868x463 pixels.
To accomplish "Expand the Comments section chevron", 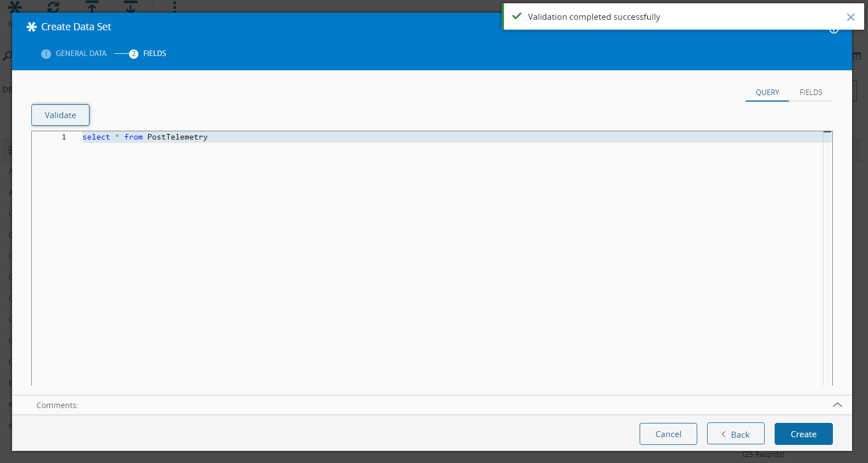I will 837,405.
